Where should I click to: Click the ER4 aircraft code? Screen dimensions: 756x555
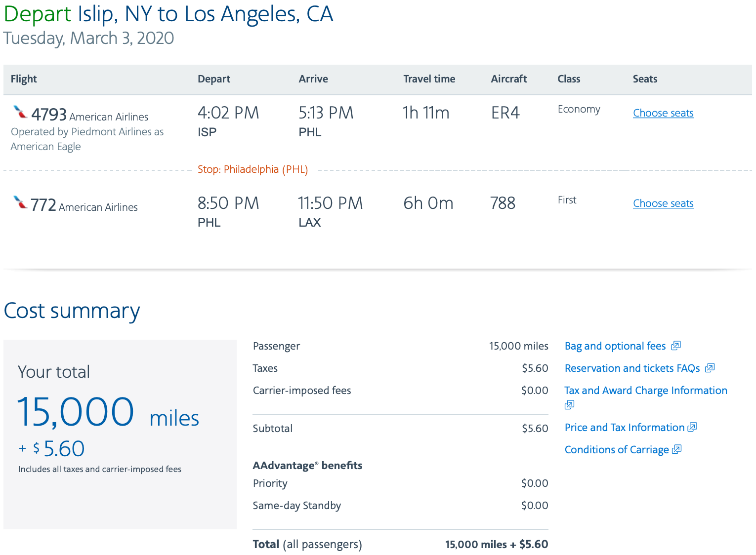click(x=505, y=113)
